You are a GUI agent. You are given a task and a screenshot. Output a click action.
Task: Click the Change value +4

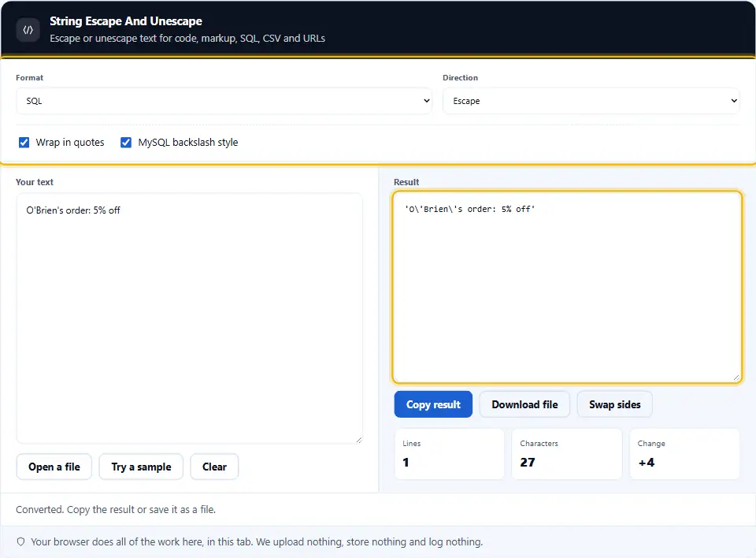[x=646, y=463]
